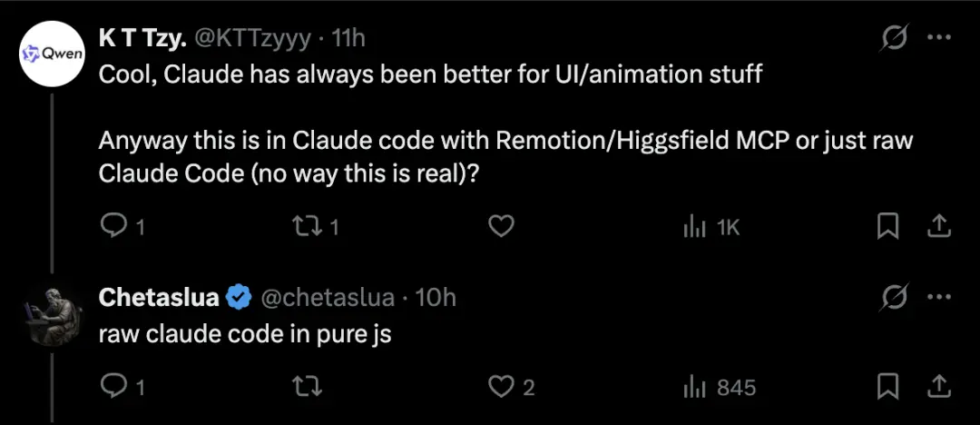Share Chetaslua's reply
980x425 pixels.
[938, 387]
